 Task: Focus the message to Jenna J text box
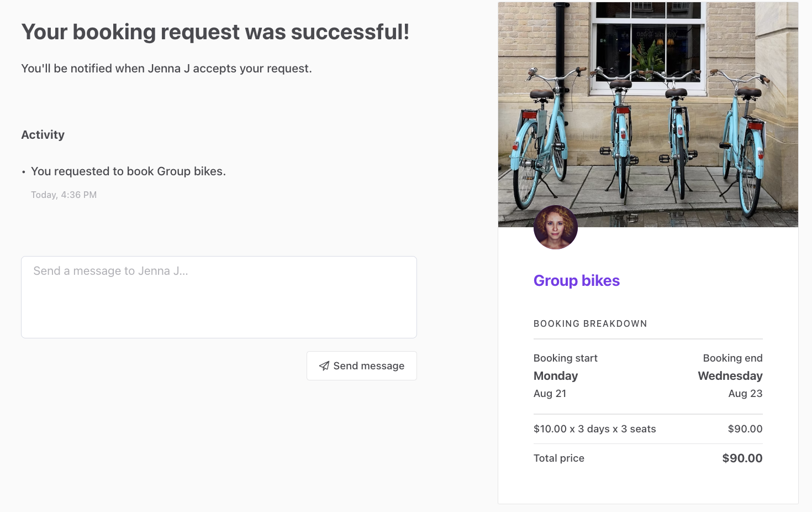[219, 297]
